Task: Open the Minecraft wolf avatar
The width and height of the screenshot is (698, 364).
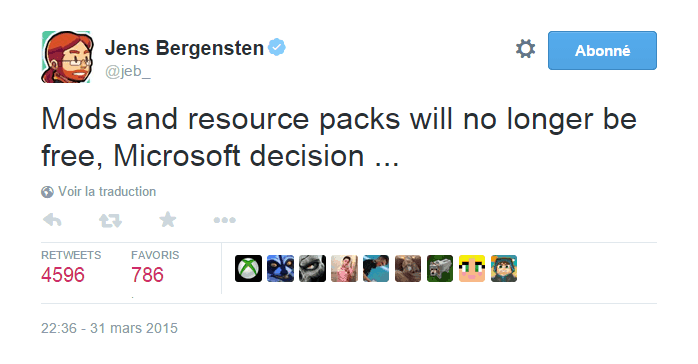Action: tap(440, 268)
